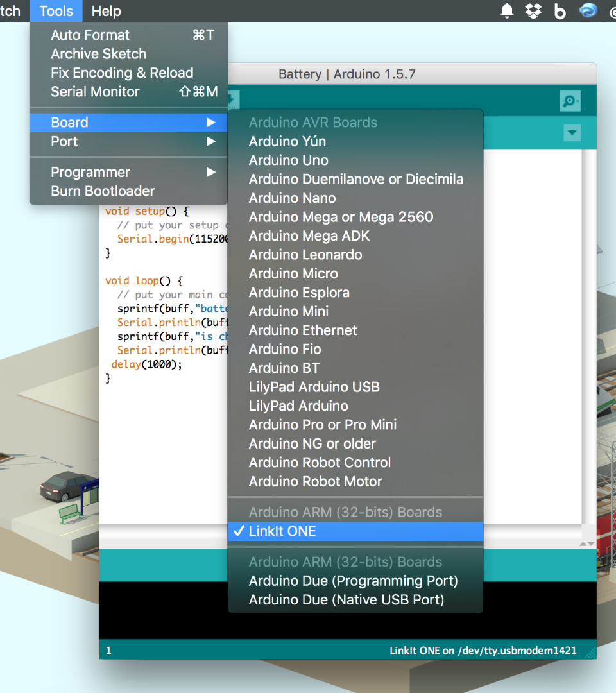Expand the Programmer submenu
Screen dimensions: 616x693
tap(128, 173)
